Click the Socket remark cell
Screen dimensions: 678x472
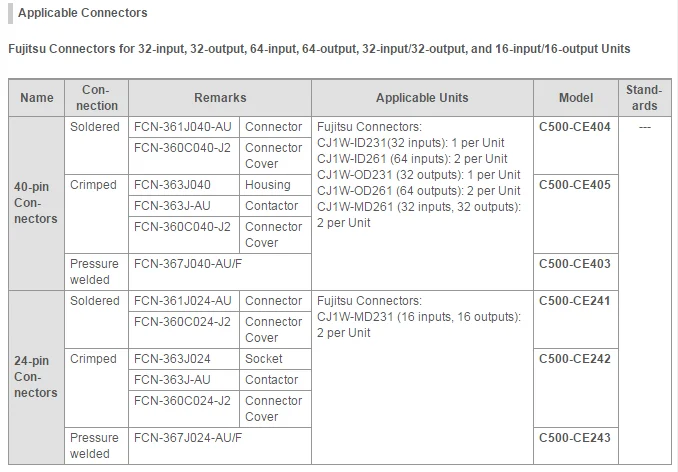[264, 359]
